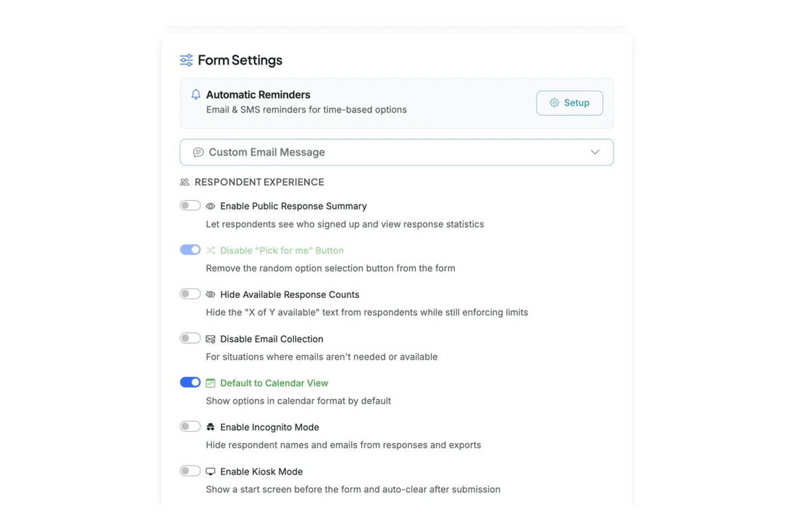Screen dimensions: 798x532
Task: Open the Custom Email Message panel
Action: point(397,152)
